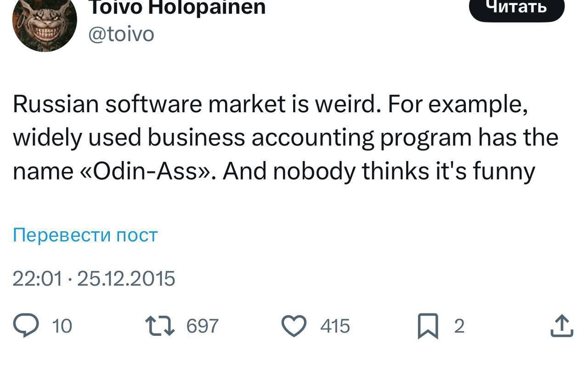Image resolution: width=588 pixels, height=368 pixels.
Task: Open the 697 reposts count
Action: click(x=203, y=326)
